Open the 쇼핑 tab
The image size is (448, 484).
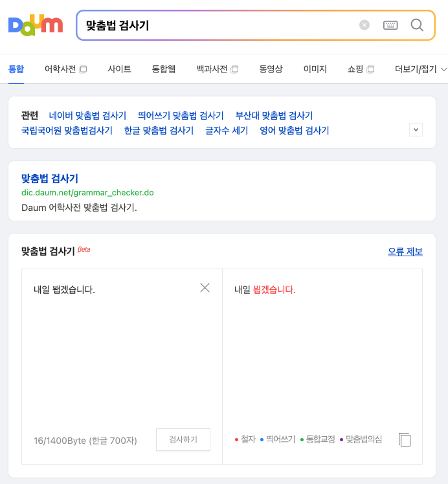point(355,69)
